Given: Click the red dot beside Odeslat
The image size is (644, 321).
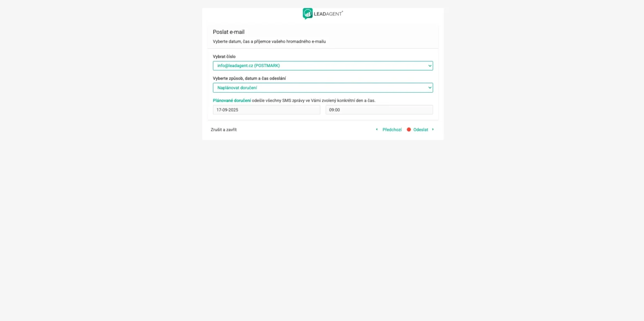Looking at the screenshot, I should [409, 129].
